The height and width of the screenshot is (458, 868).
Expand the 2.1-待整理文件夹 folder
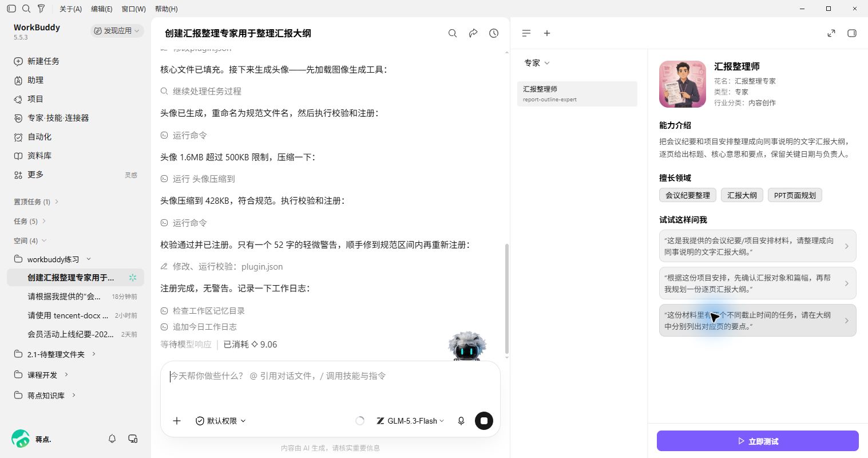click(94, 354)
